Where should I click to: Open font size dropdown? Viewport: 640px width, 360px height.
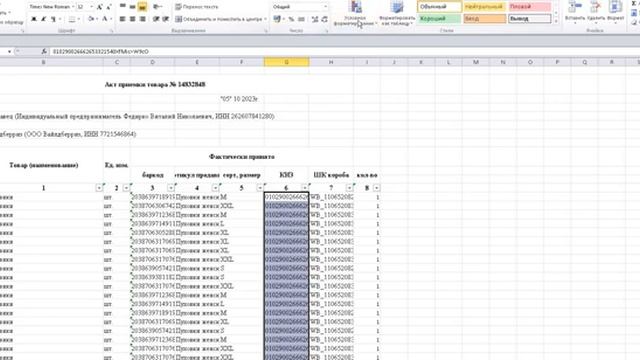tap(91, 7)
